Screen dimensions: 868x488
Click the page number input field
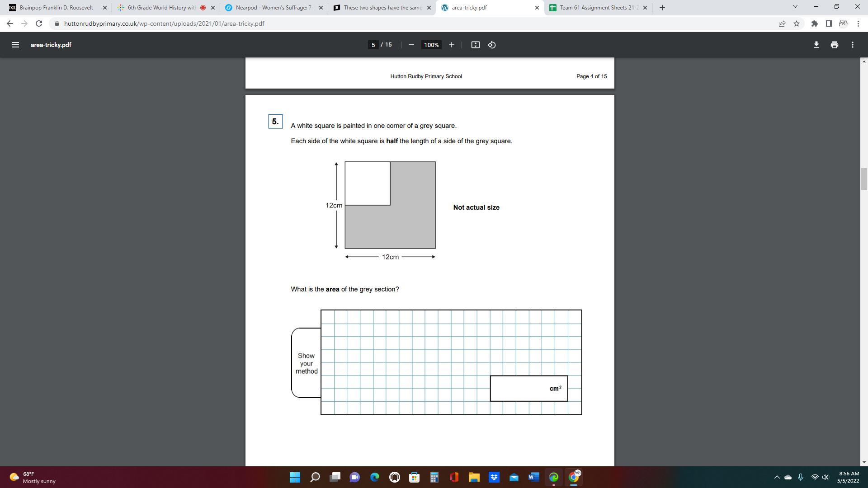coord(373,45)
